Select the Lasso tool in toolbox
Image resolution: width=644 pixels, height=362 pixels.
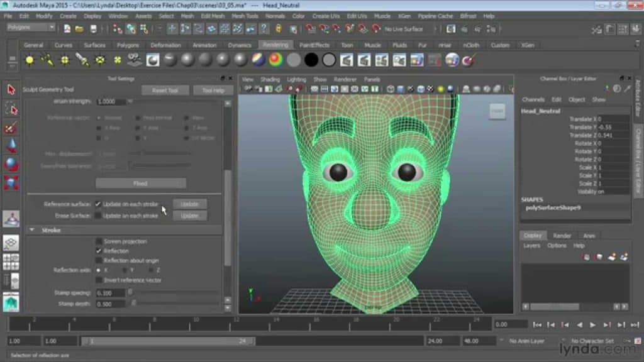click(x=11, y=109)
